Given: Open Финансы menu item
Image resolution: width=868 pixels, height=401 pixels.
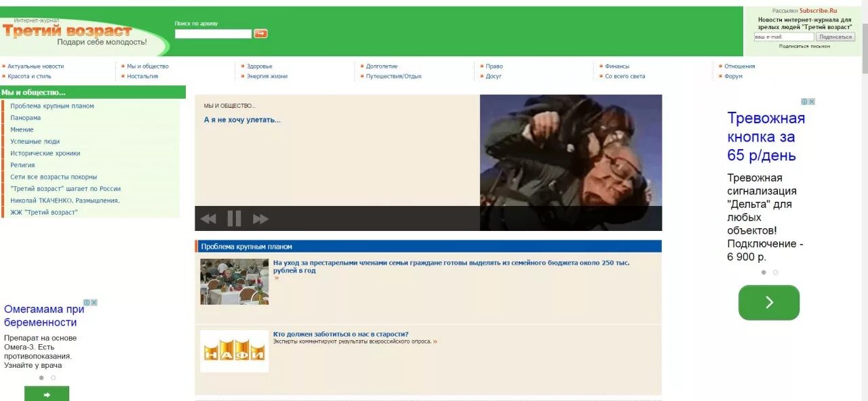Looking at the screenshot, I should (617, 66).
